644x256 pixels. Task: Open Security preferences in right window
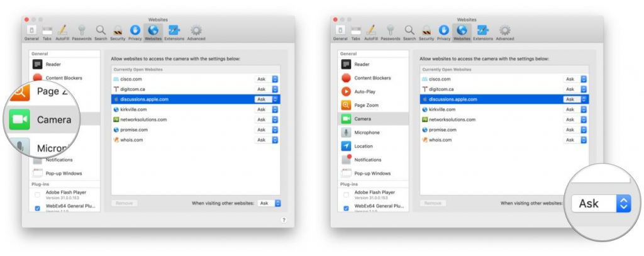(x=426, y=33)
